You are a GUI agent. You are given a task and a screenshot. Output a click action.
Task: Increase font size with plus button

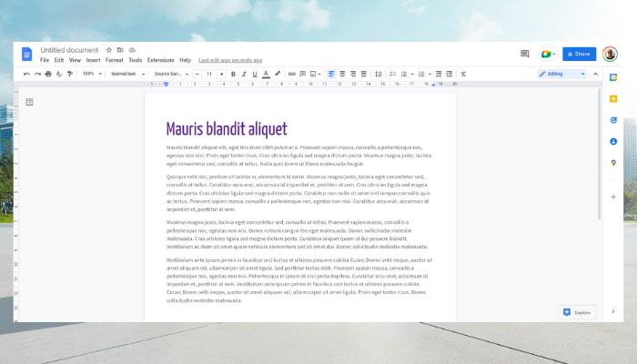coord(221,74)
